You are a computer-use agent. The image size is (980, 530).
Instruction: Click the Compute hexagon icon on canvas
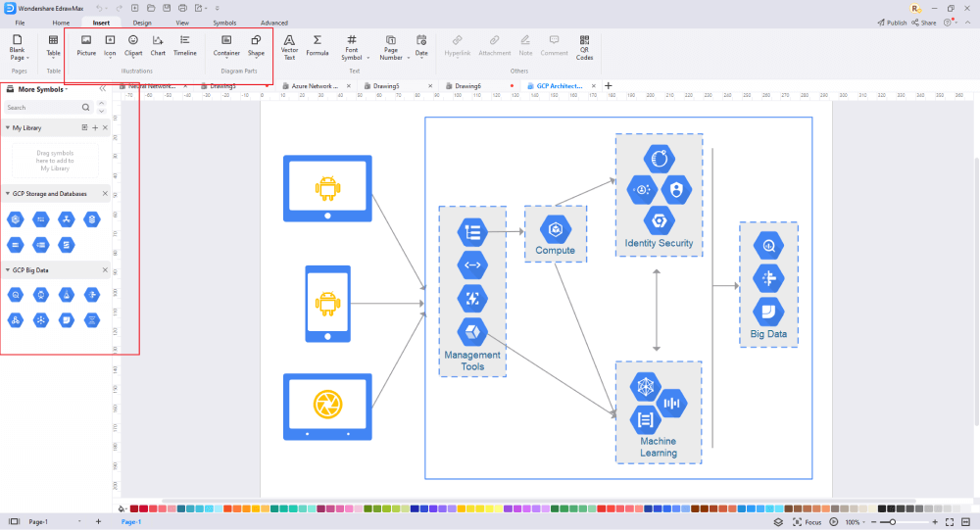555,229
